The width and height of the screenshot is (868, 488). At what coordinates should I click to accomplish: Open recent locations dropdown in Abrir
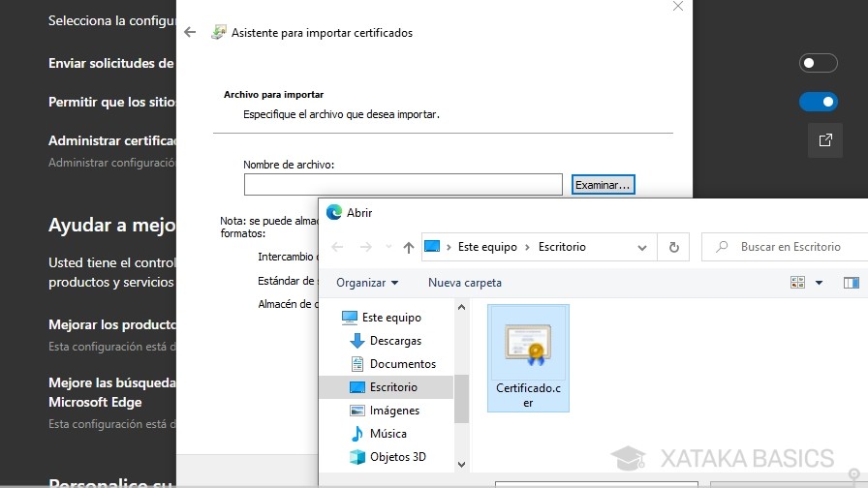coord(388,247)
